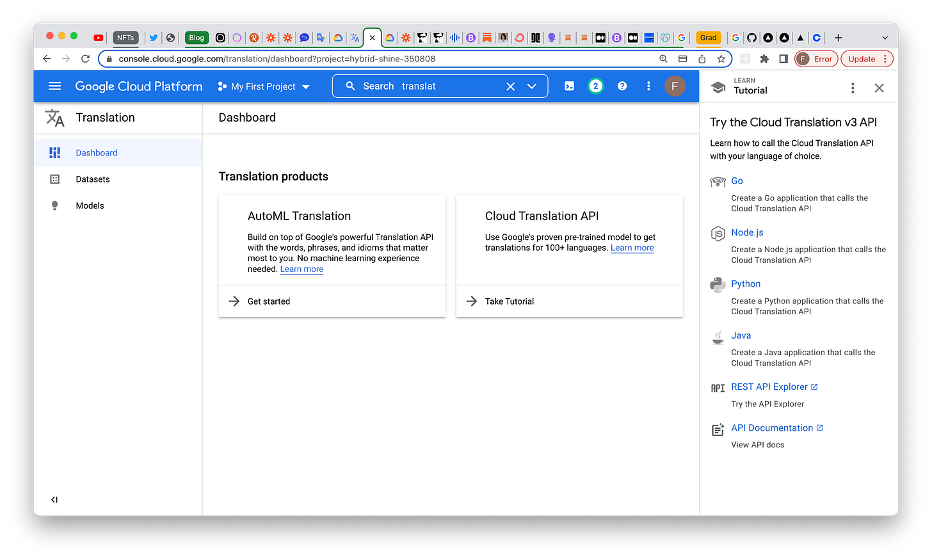Open Datasets in the left navigation
Image resolution: width=932 pixels, height=560 pixels.
point(118,179)
